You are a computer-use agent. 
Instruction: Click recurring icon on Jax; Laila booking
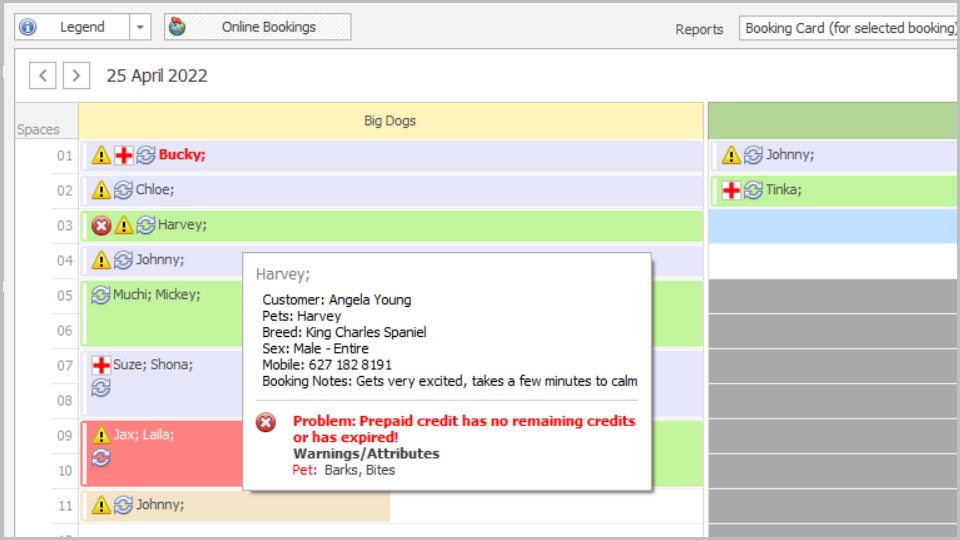pyautogui.click(x=101, y=457)
